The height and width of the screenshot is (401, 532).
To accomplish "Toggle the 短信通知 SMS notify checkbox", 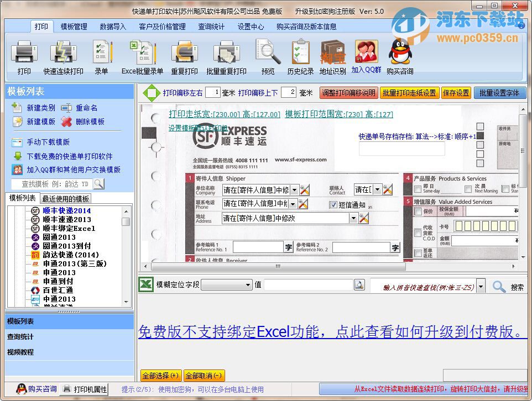I will (x=333, y=205).
